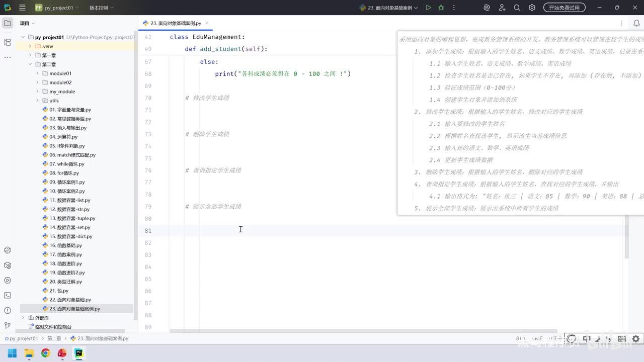
Task: Open IDE settings with the gear icon
Action: (x=532, y=8)
